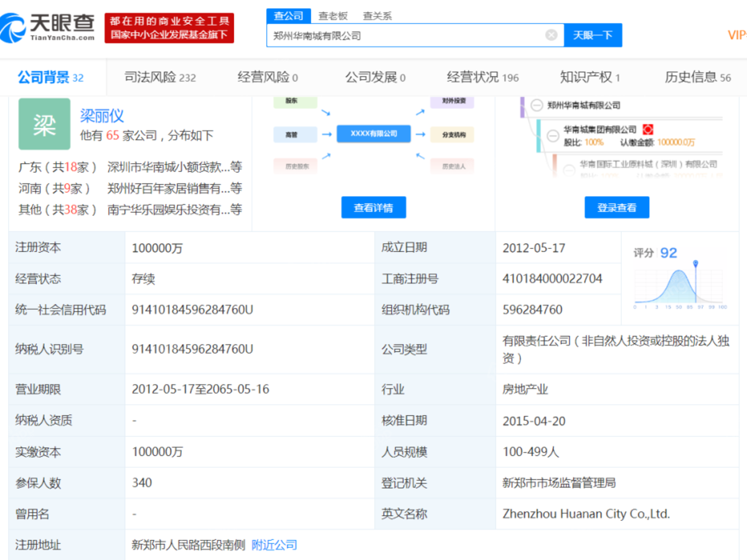Select registration number 410184000022704

(553, 279)
